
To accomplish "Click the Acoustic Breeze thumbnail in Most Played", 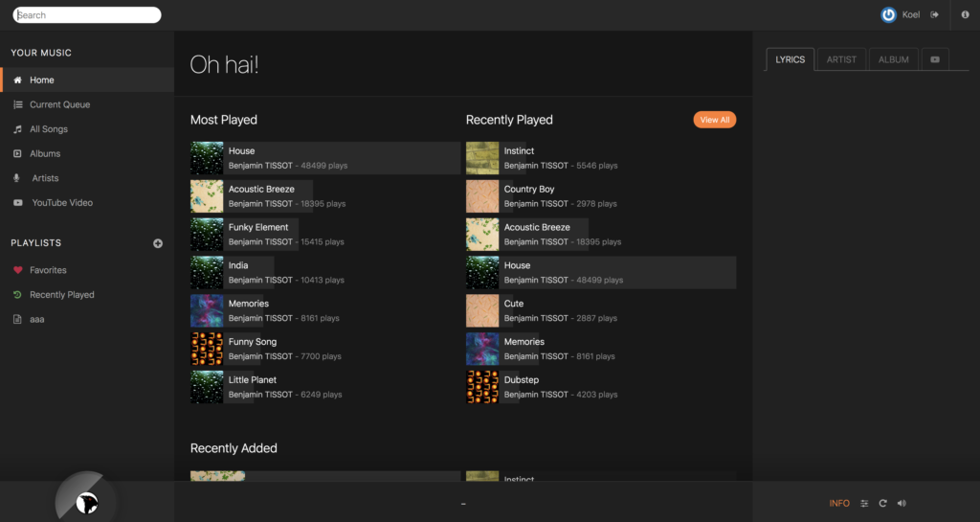I will [207, 196].
